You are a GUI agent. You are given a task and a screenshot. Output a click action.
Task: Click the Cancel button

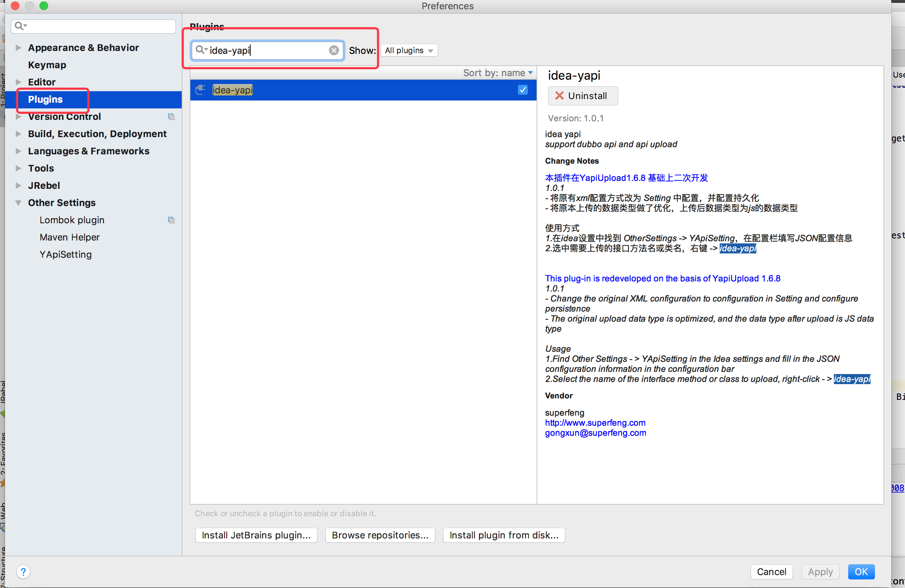[771, 571]
